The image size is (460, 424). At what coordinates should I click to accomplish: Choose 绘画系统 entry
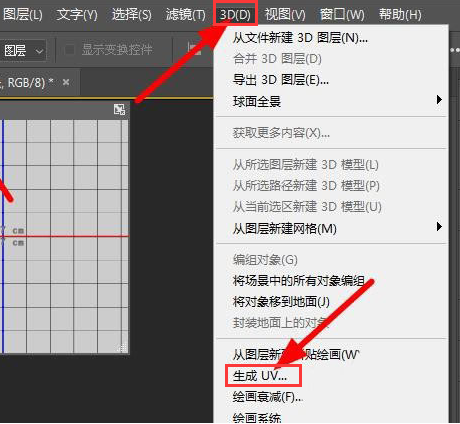[331, 417]
